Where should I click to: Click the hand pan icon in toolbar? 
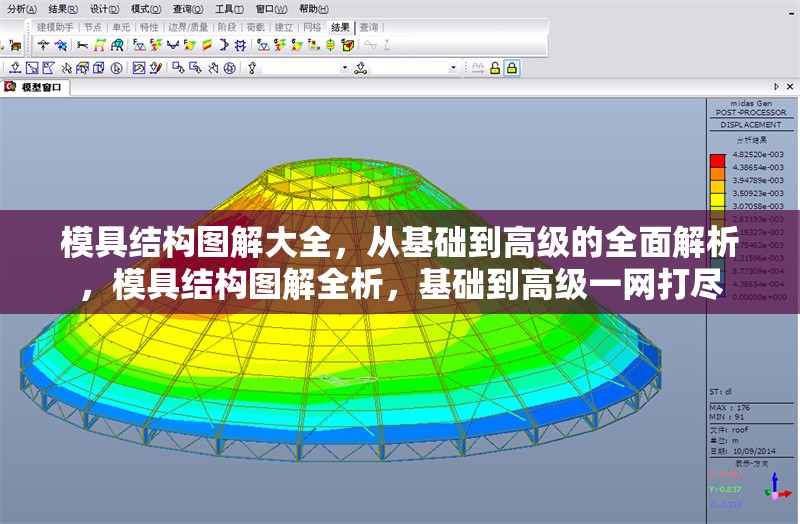212,68
